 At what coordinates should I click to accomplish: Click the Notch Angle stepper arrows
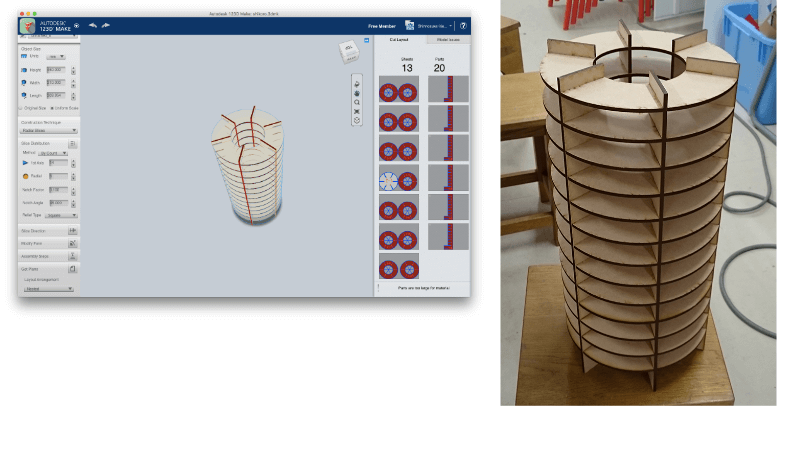pyautogui.click(x=73, y=204)
